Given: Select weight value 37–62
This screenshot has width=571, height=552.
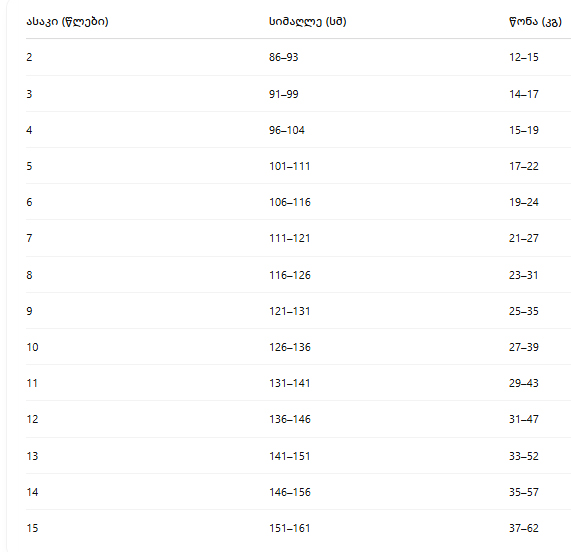Looking at the screenshot, I should click(x=523, y=528).
